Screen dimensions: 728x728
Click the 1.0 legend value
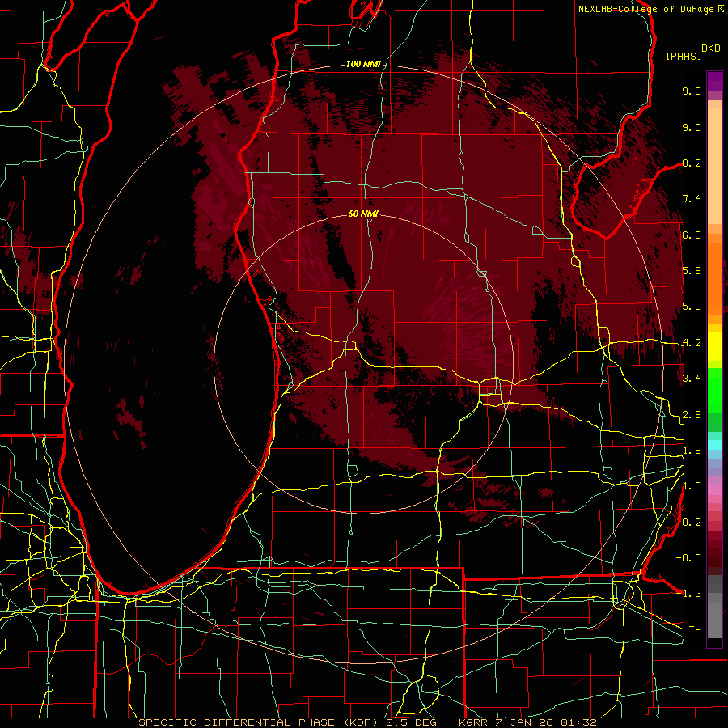(692, 486)
